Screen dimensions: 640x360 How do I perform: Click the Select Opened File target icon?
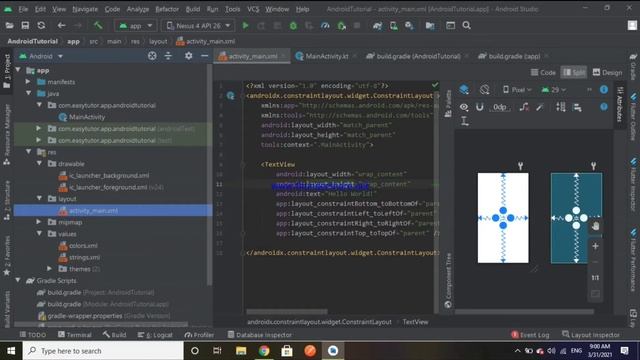coord(152,56)
